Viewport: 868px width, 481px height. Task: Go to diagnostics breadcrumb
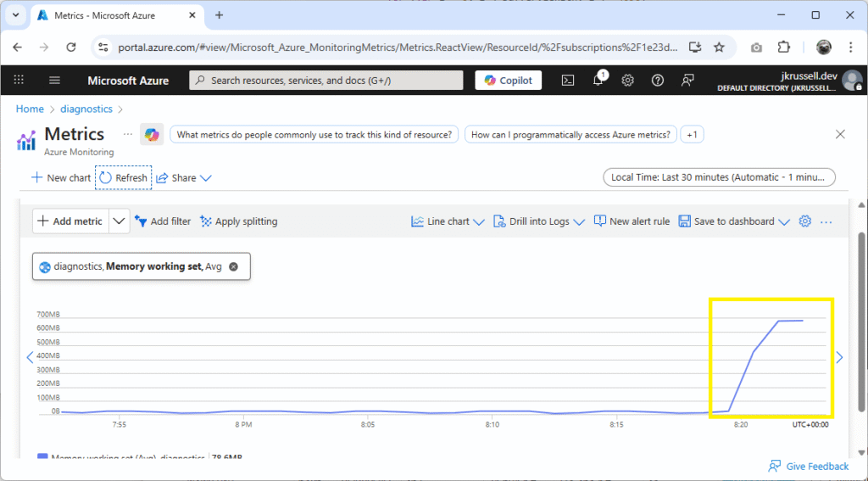(86, 109)
